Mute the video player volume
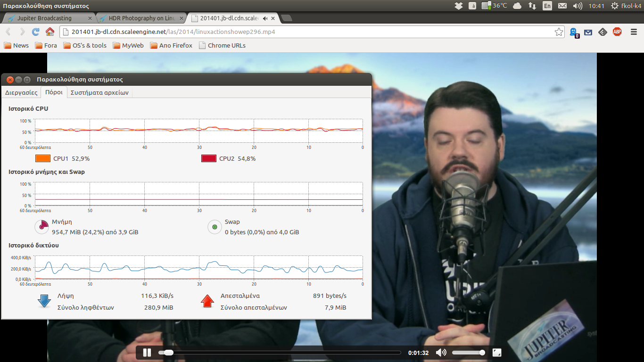 pos(441,353)
